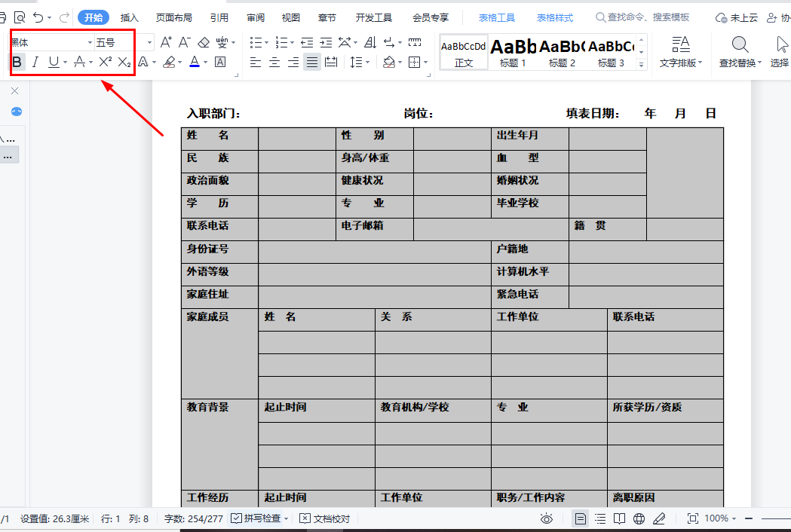Toggle character border button

pyautogui.click(x=220, y=62)
